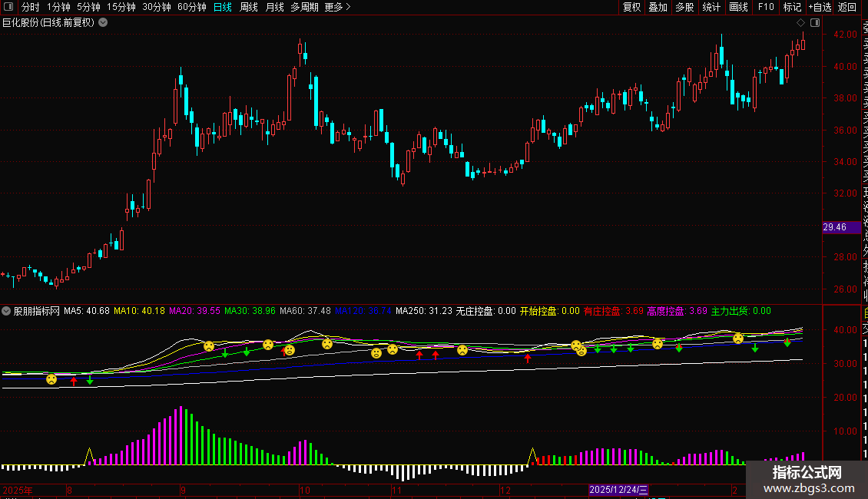Click the 2025/12/24 date marker on timeline
Image resolution: width=868 pixels, height=499 pixels.
click(x=619, y=490)
